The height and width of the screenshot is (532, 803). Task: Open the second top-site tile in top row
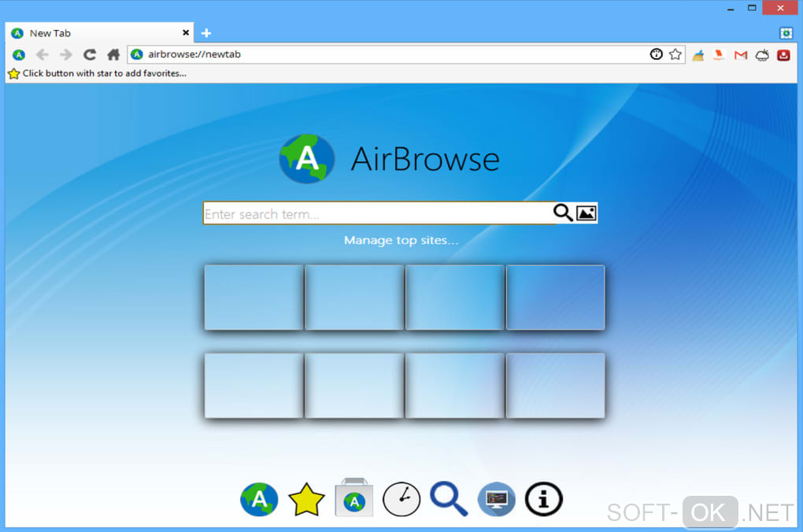click(354, 297)
